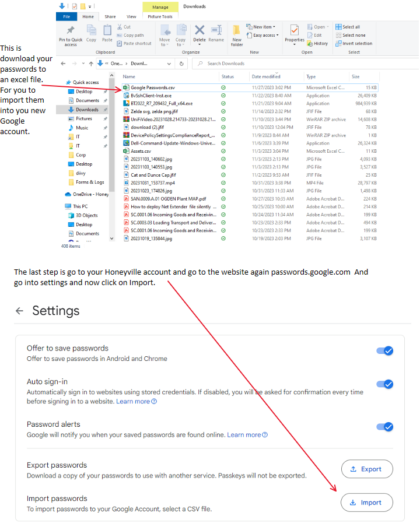420x530 pixels.
Task: Click the Refresh button beside address bar
Action: [181, 64]
